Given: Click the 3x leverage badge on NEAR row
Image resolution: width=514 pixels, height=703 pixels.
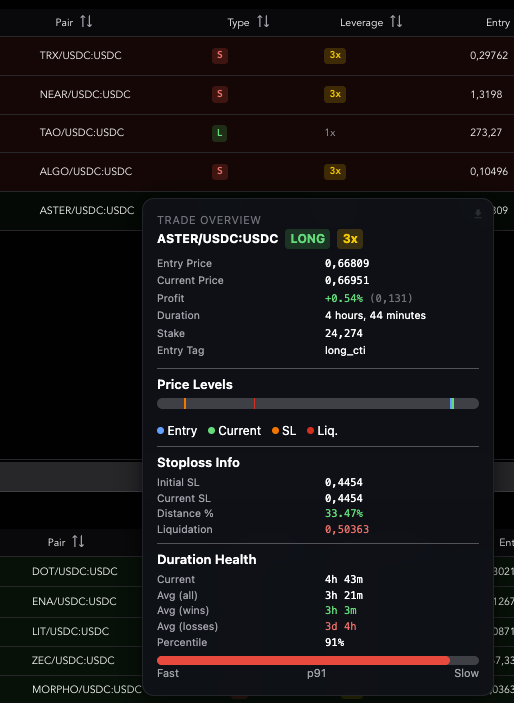Looking at the screenshot, I should (335, 94).
